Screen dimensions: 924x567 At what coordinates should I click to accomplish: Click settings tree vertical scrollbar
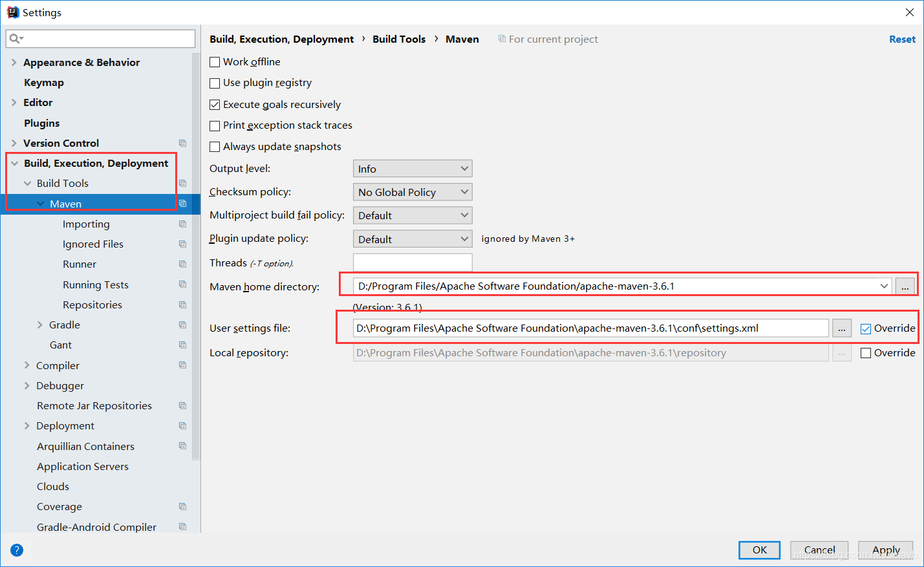(x=196, y=256)
